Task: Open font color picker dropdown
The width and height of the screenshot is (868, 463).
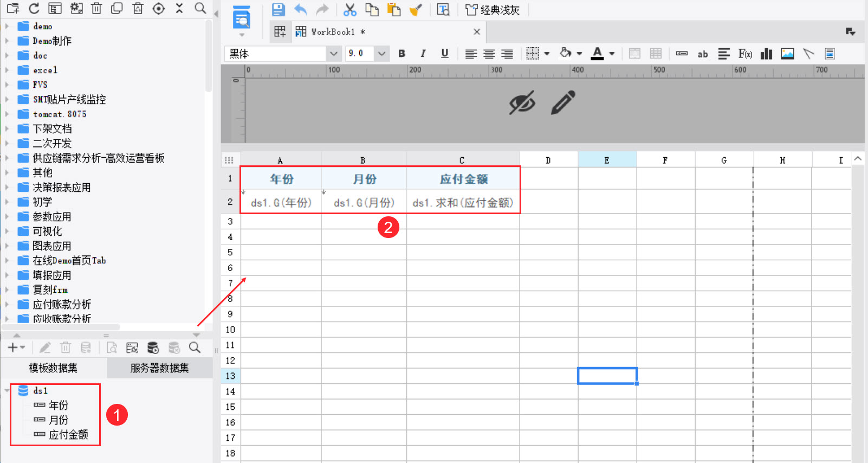Action: pyautogui.click(x=612, y=53)
